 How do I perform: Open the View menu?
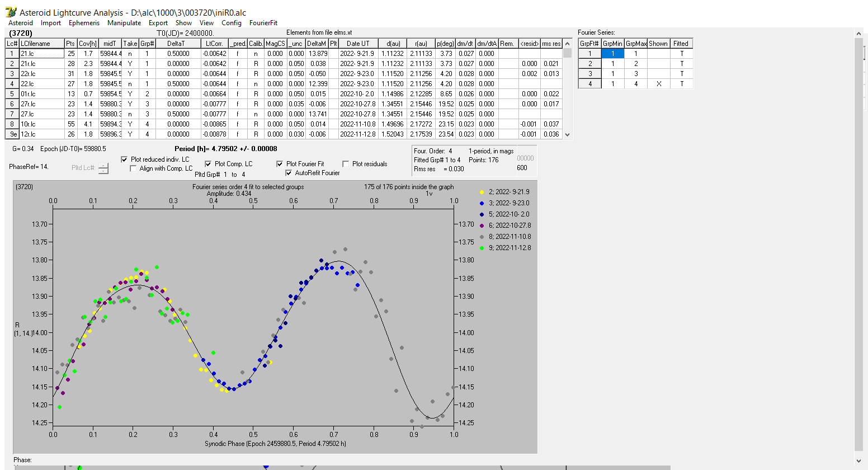point(207,23)
